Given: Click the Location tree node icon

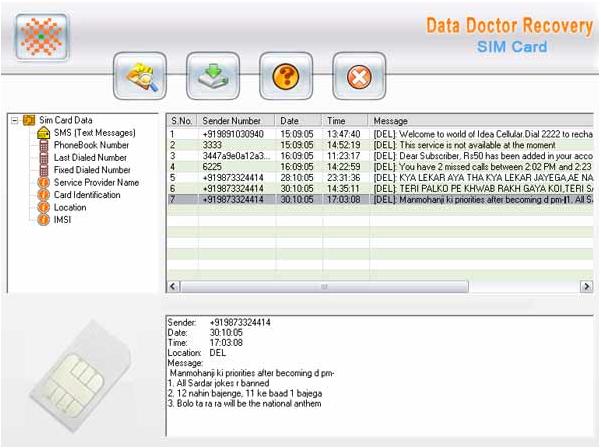Looking at the screenshot, I should (44, 207).
